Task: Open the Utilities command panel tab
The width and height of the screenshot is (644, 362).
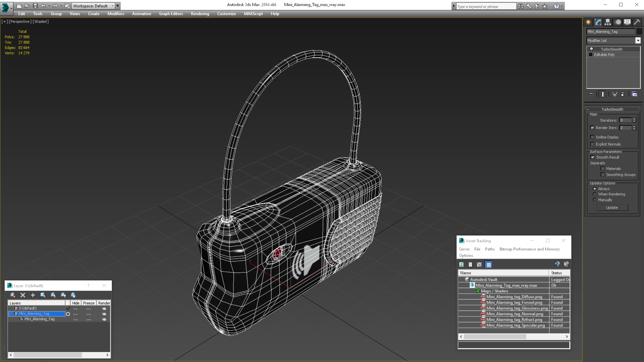Action: point(637,22)
